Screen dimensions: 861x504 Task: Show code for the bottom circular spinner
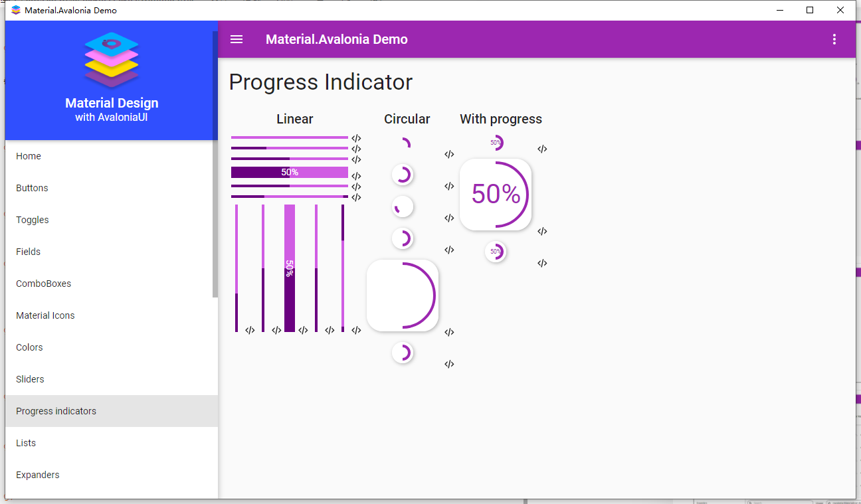[449, 365]
